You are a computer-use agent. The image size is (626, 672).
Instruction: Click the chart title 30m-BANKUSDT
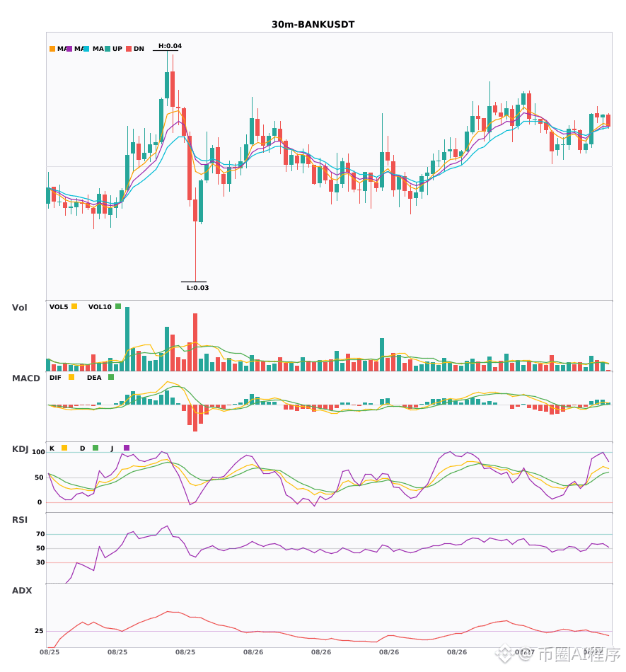point(313,25)
